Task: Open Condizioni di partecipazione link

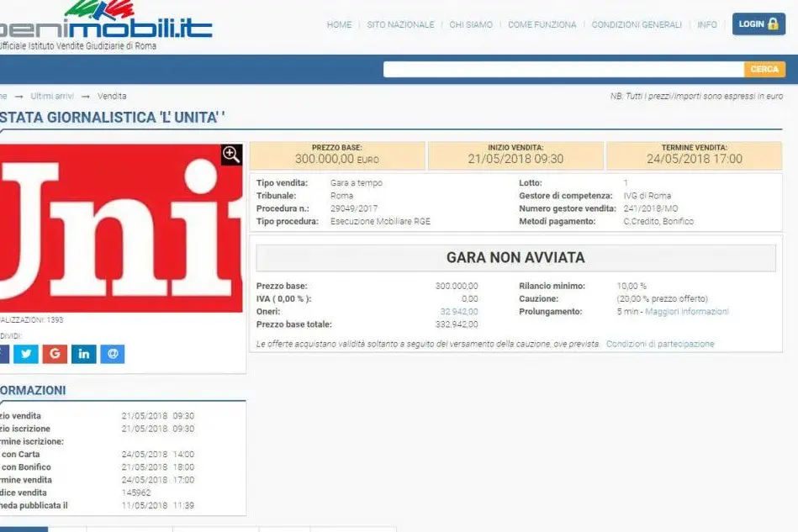Action: (660, 344)
